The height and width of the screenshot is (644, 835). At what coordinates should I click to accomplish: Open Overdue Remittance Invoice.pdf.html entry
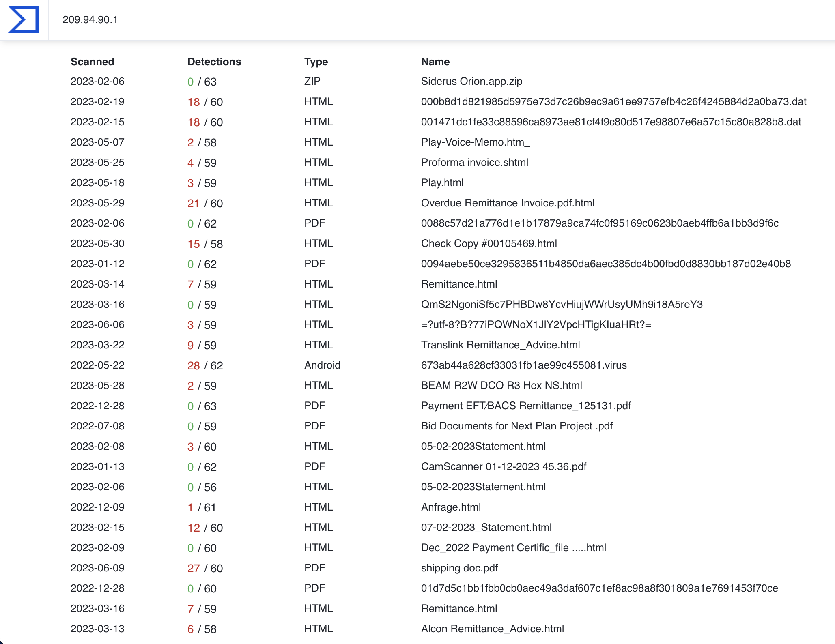[508, 203]
